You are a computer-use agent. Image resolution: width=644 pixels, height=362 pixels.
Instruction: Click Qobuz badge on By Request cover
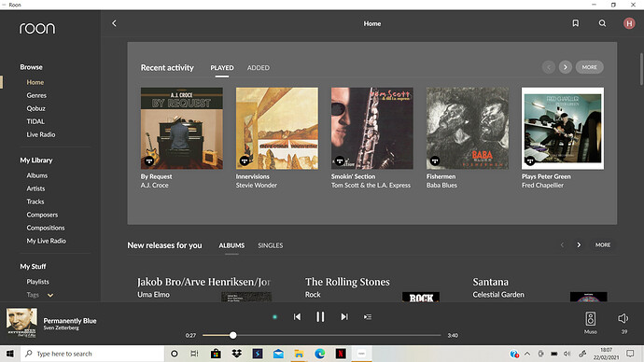tap(149, 160)
